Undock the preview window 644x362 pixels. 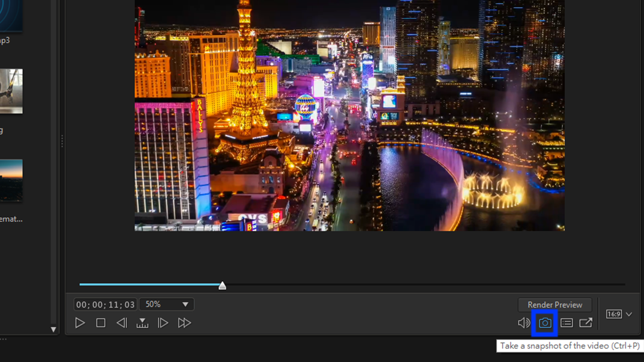point(586,322)
